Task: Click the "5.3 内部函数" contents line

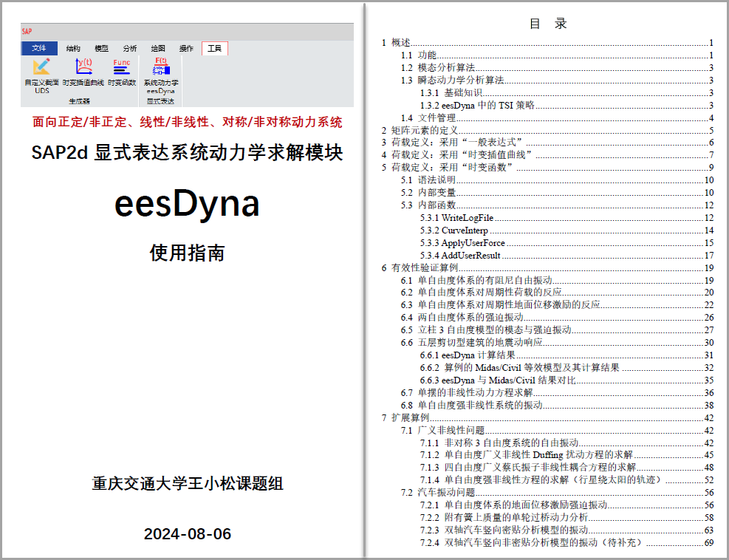Action: coord(558,205)
